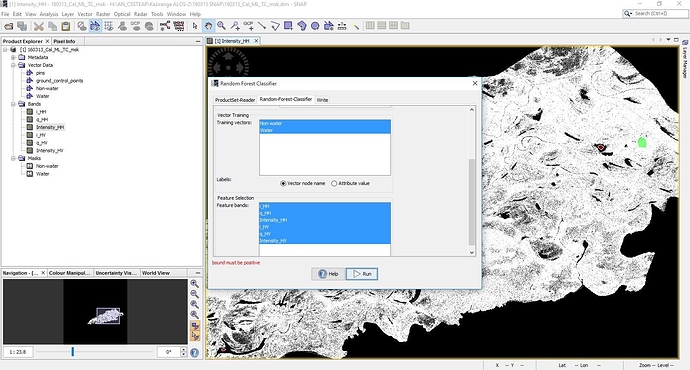Screen dimensions: 690x370
Task: Open the World View tab
Action: pos(156,273)
